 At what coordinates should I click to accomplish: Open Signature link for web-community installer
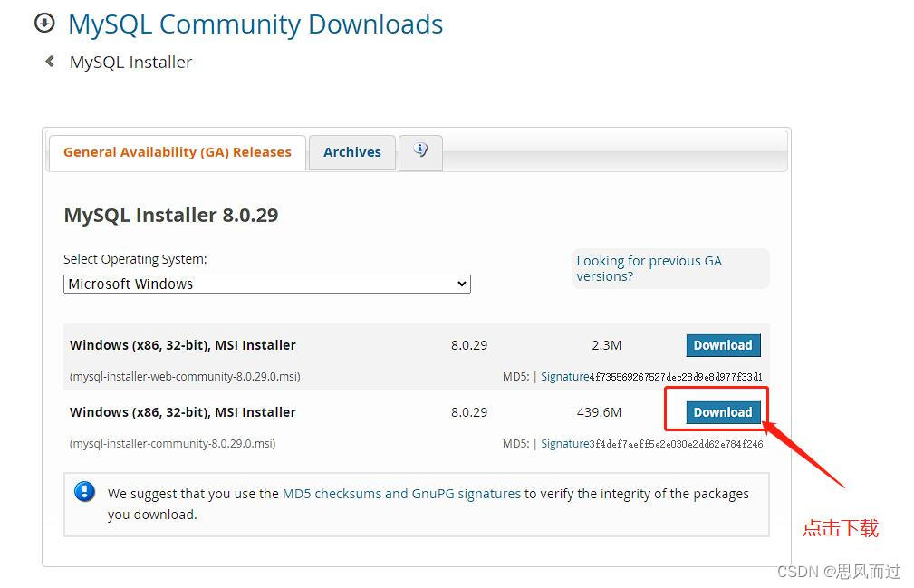click(565, 377)
